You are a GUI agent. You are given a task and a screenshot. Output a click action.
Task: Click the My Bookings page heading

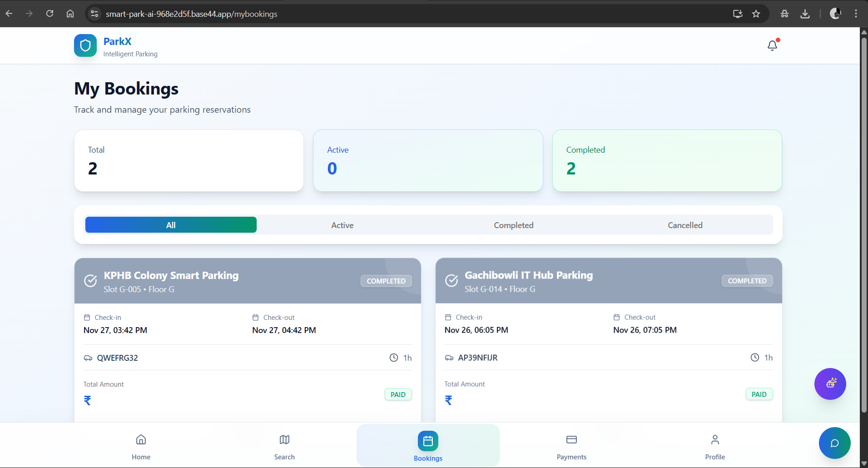tap(126, 89)
